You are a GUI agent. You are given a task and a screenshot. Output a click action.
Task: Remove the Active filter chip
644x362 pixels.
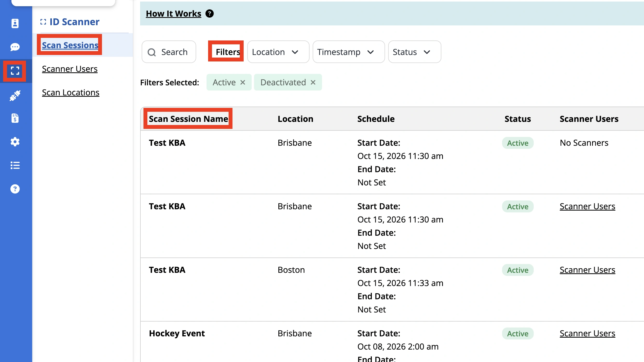tap(243, 82)
